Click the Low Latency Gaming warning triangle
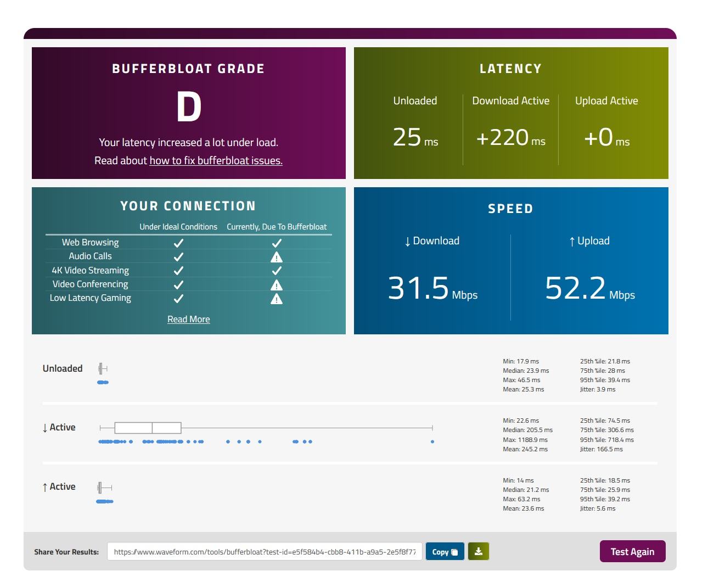725x588 pixels. 277,299
